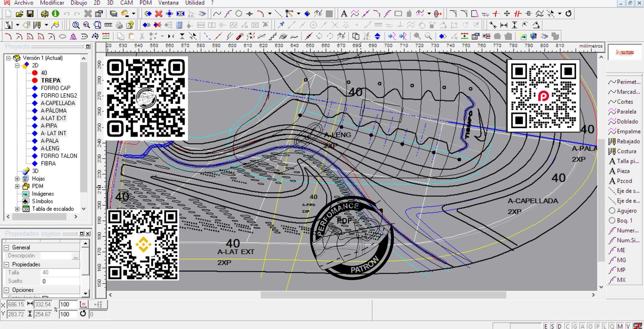Select the Perimetro line type
The image size is (644, 329).
point(625,82)
